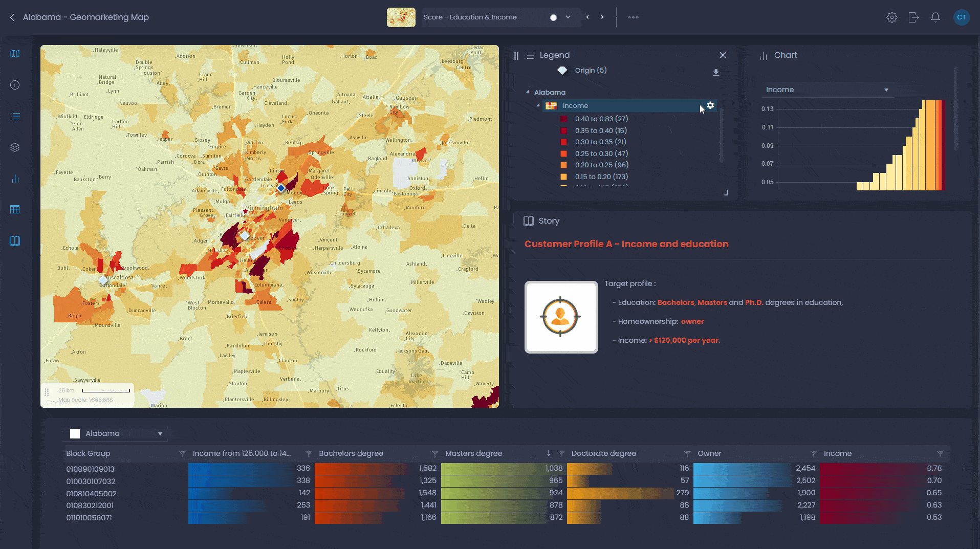The height and width of the screenshot is (549, 980).
Task: Click the Legend panel drag handle
Action: [516, 56]
